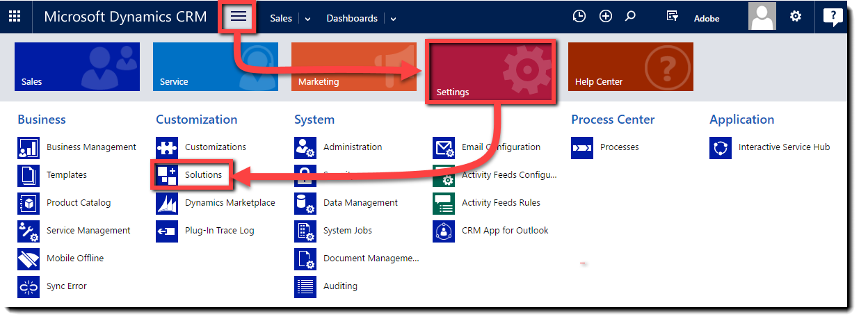Open recently viewed items clock icon
The image size is (868, 328).
pos(579,17)
